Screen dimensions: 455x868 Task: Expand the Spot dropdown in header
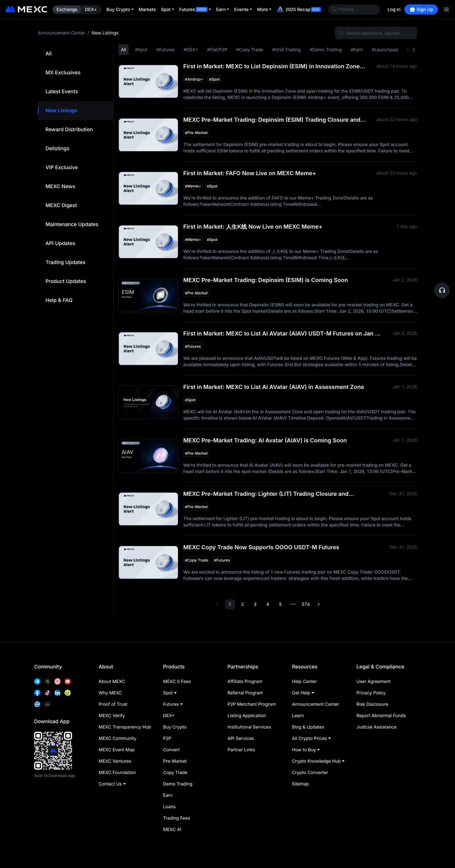(167, 9)
